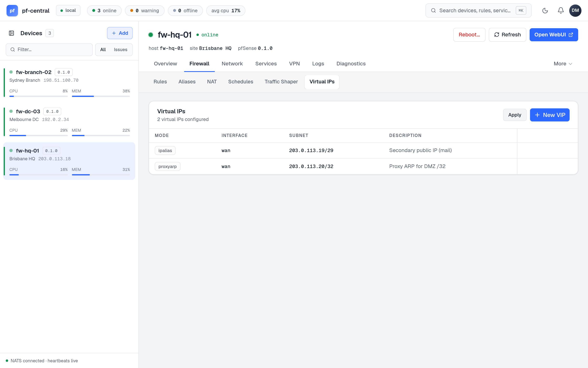Open DM user avatar menu
This screenshot has height=368, width=588.
(575, 10)
